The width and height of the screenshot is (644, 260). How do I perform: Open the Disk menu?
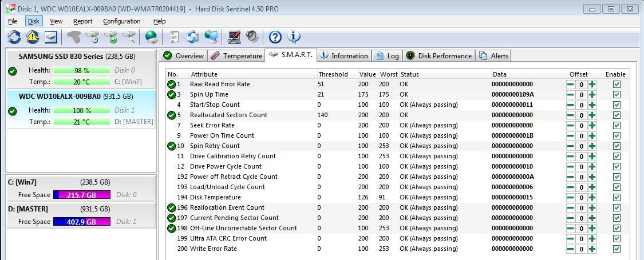[34, 21]
